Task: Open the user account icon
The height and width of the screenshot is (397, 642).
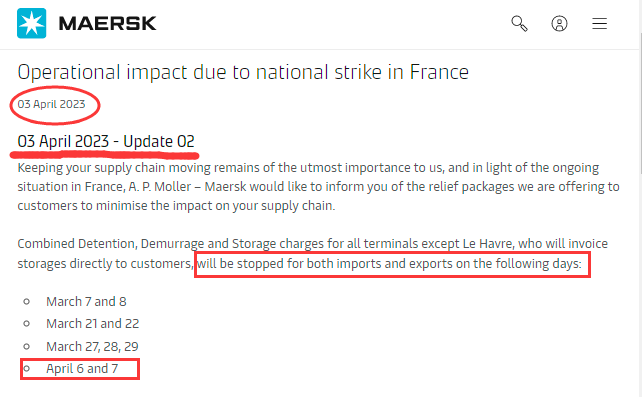Action: (559, 23)
